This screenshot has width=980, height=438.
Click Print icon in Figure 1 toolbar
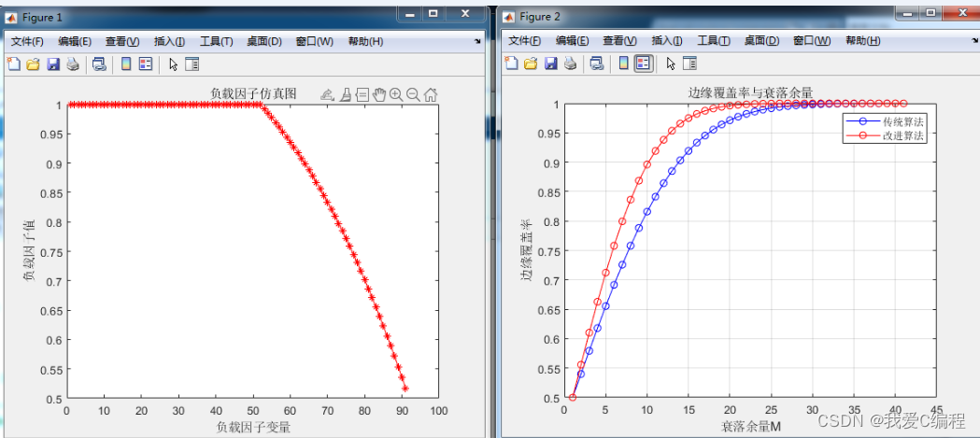[73, 64]
